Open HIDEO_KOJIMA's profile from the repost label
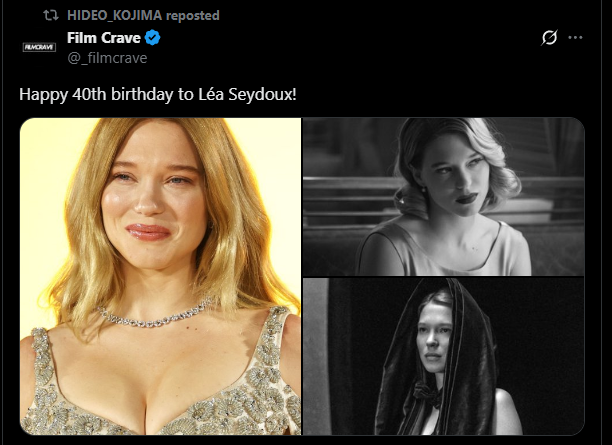The width and height of the screenshot is (612, 445). (114, 15)
